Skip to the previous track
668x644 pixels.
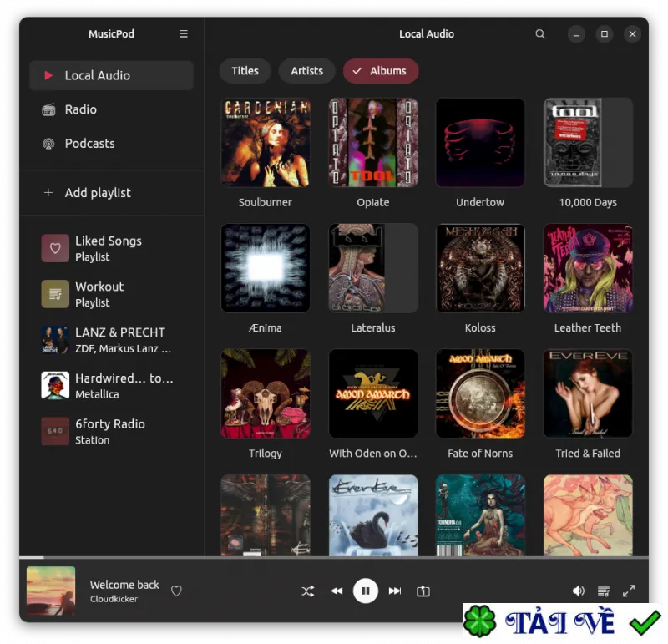[337, 591]
